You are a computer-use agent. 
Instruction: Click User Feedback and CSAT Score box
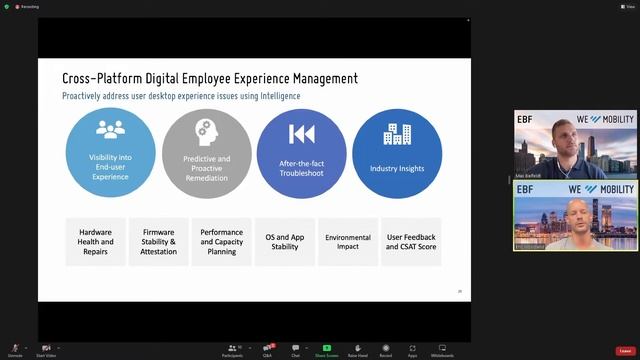pos(411,242)
